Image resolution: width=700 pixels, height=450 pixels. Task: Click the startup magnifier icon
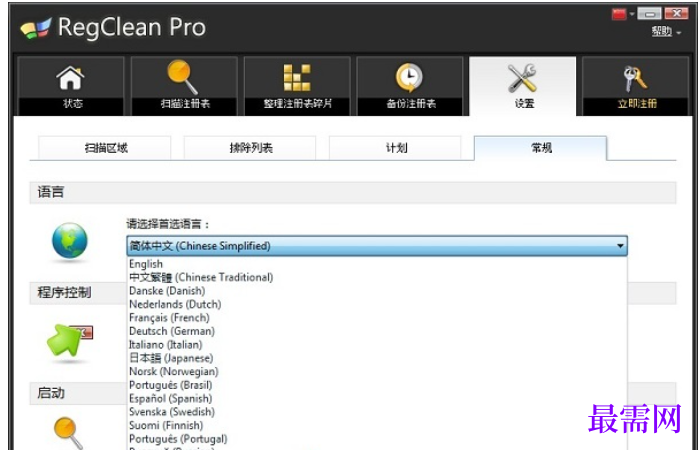68,432
